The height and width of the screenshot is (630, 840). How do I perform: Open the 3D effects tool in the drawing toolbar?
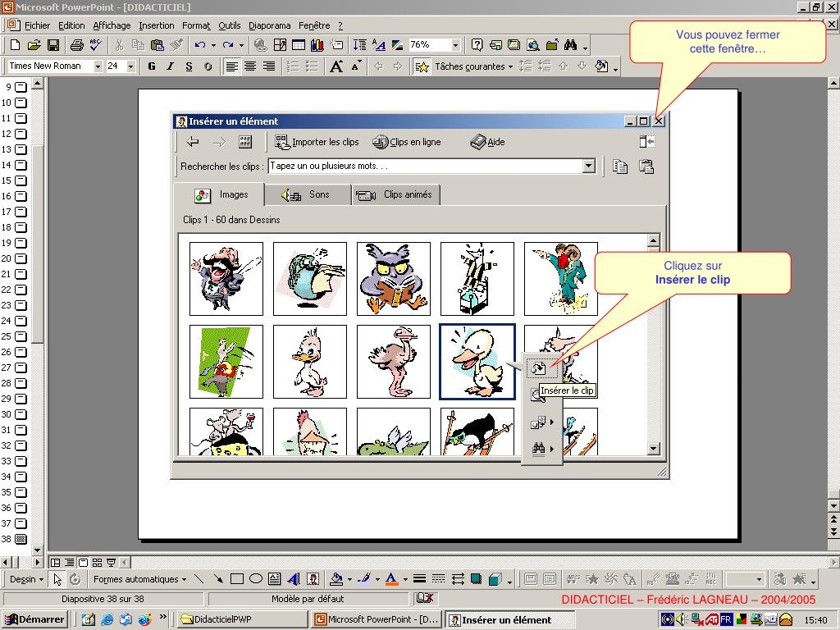[495, 579]
